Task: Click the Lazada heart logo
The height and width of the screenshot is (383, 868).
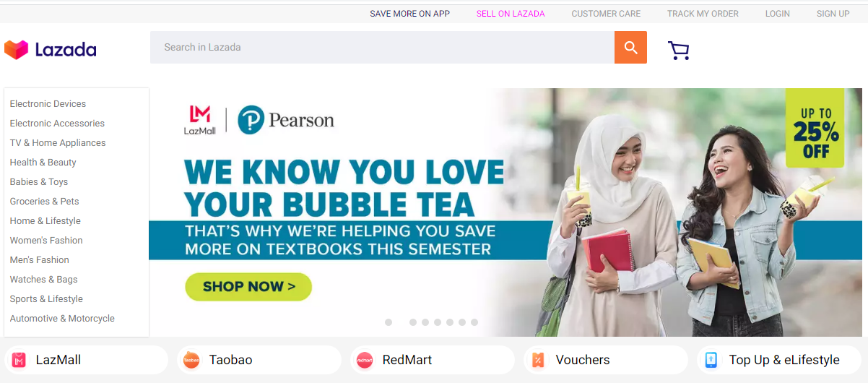Action: (x=16, y=50)
